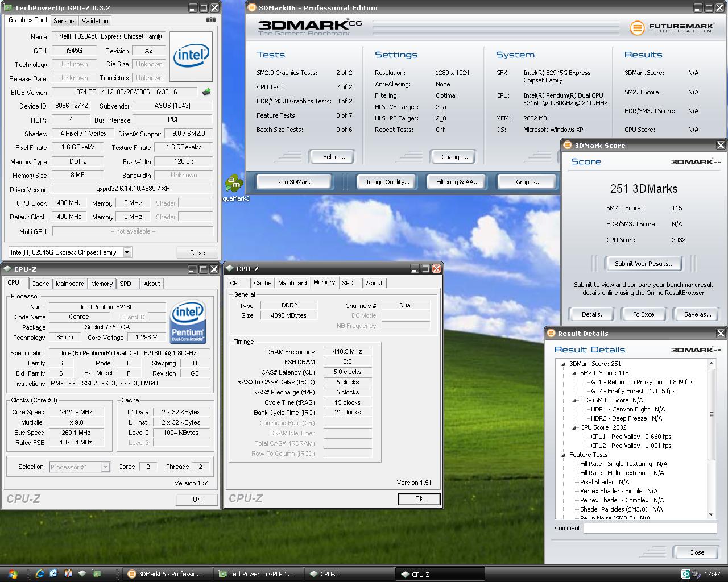728x582 pixels.
Task: Click the Close button in GPU-Z
Action: click(197, 252)
